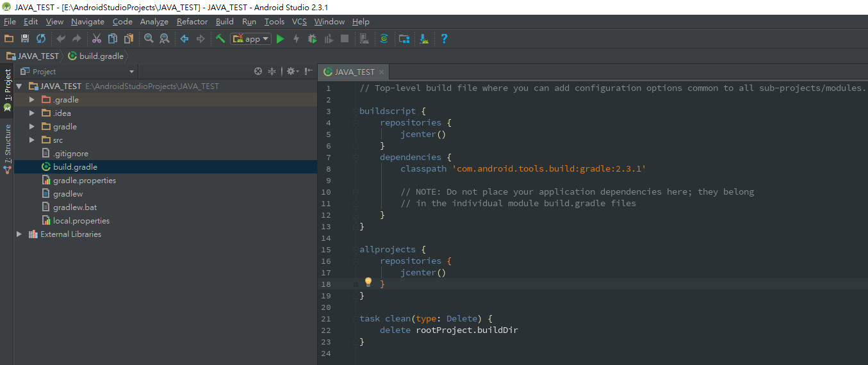Open the Run menu
Image resolution: width=868 pixels, height=365 pixels.
click(x=249, y=22)
